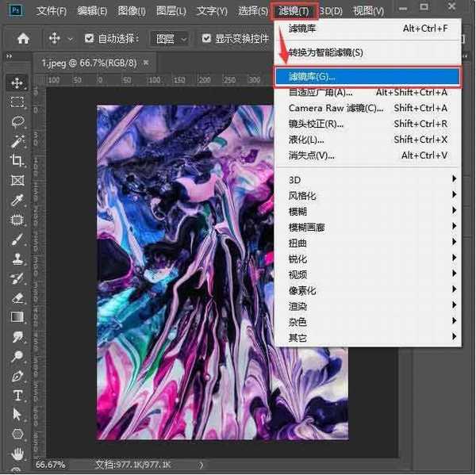
Task: Click the 66.67% zoom level field
Action: click(51, 464)
